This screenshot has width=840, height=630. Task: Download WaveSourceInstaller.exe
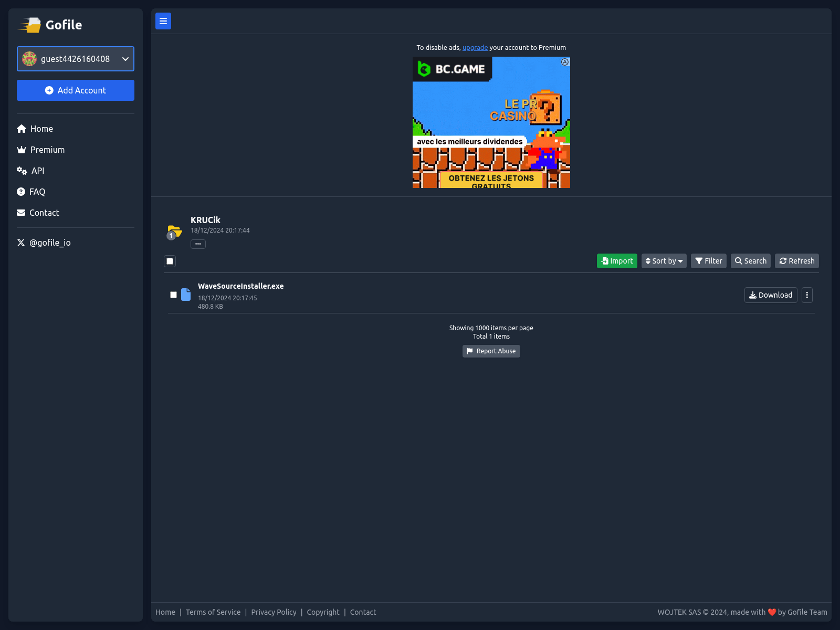tap(771, 295)
